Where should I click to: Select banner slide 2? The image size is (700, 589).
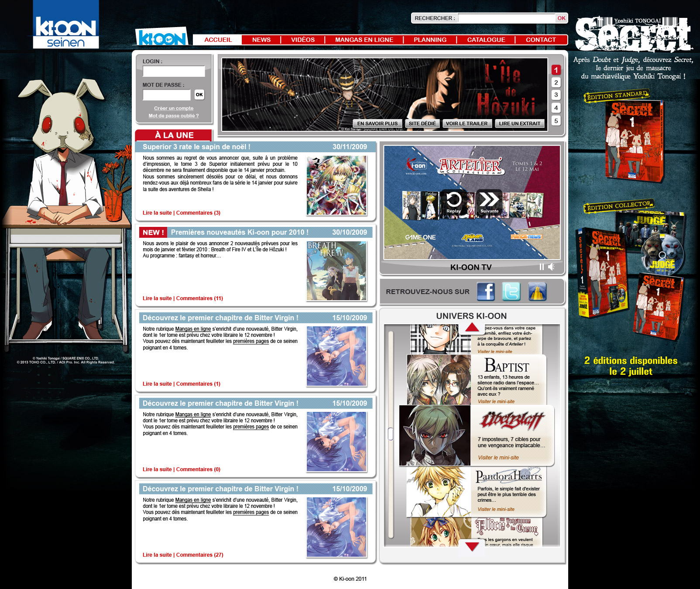[x=556, y=82]
